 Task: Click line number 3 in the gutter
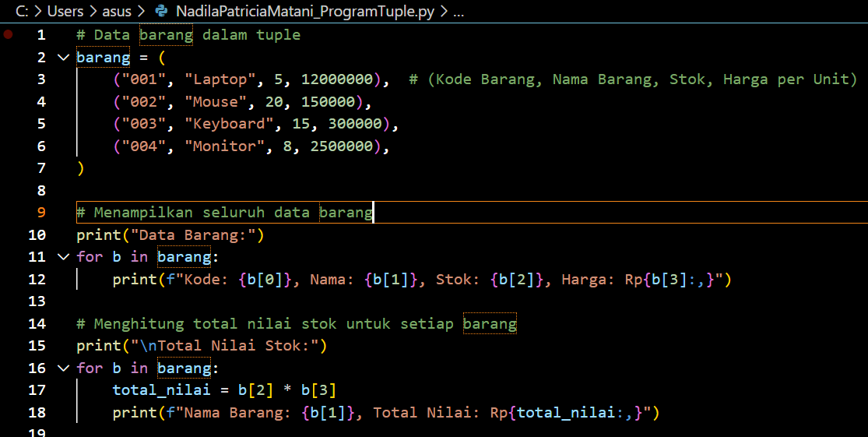pyautogui.click(x=41, y=79)
